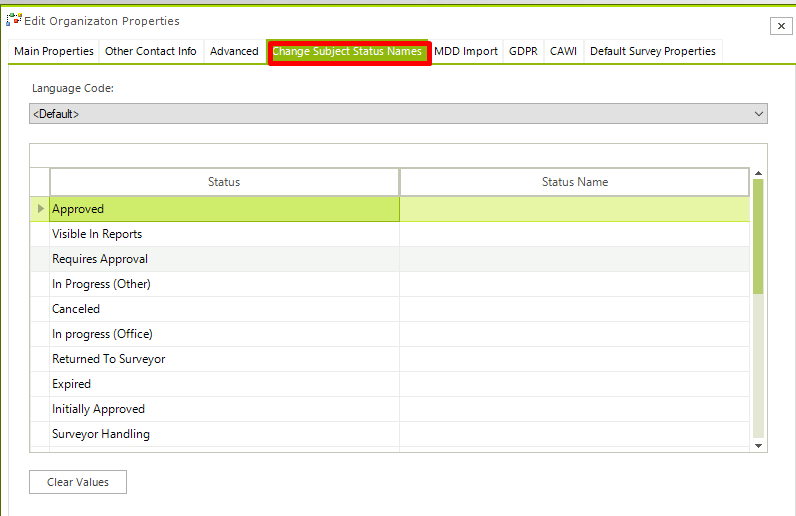
Task: Click the Visible In Reports row header
Action: 40,234
